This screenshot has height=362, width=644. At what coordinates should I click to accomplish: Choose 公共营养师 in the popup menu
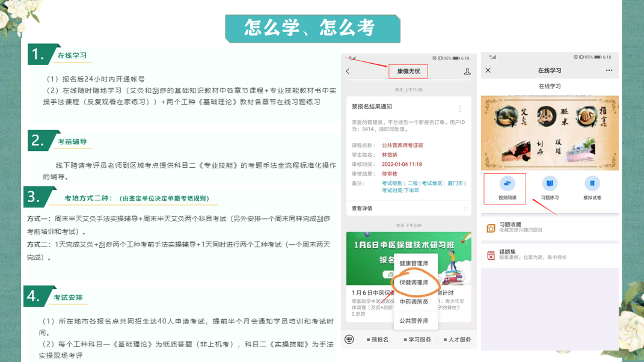tap(414, 321)
